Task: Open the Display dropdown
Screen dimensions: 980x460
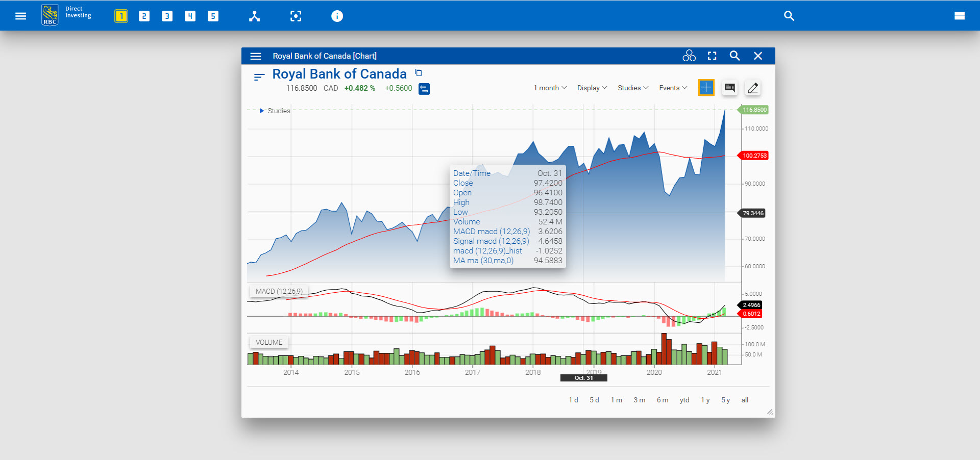Action: (592, 88)
